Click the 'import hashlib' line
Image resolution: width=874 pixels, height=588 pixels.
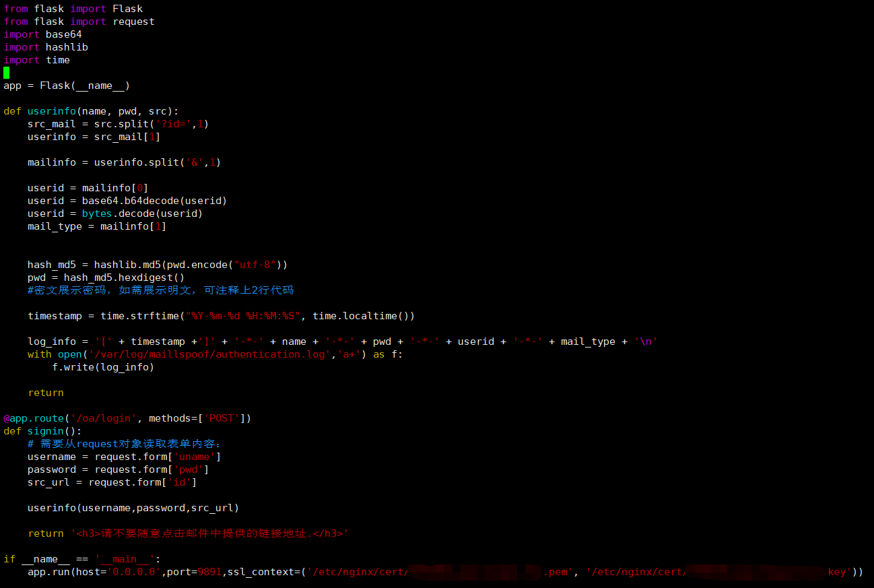point(46,47)
